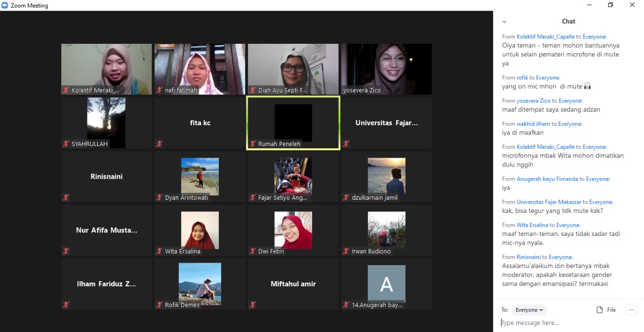This screenshot has width=644, height=332.
Task: Click the muted mic icon on Kolektif Meraki tile
Action: pos(65,91)
